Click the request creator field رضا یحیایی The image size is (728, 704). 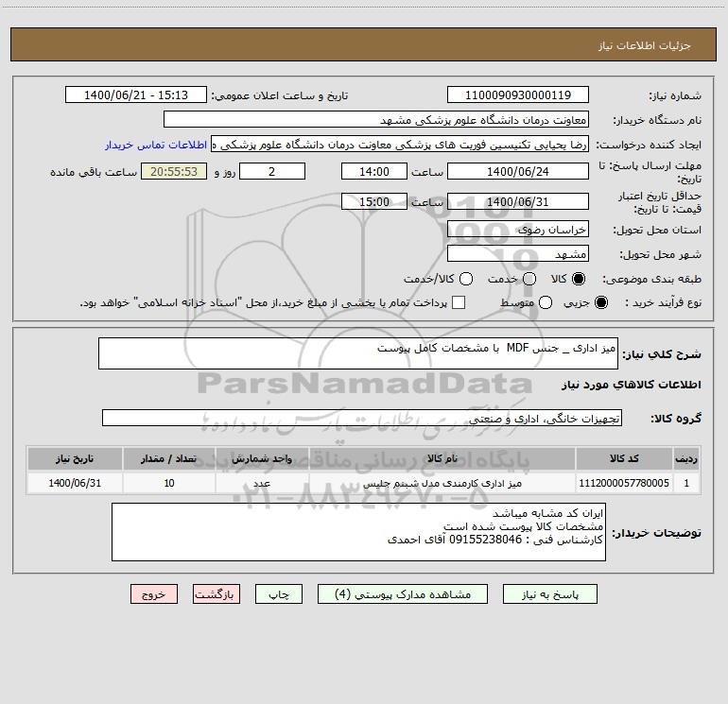tap(400, 145)
